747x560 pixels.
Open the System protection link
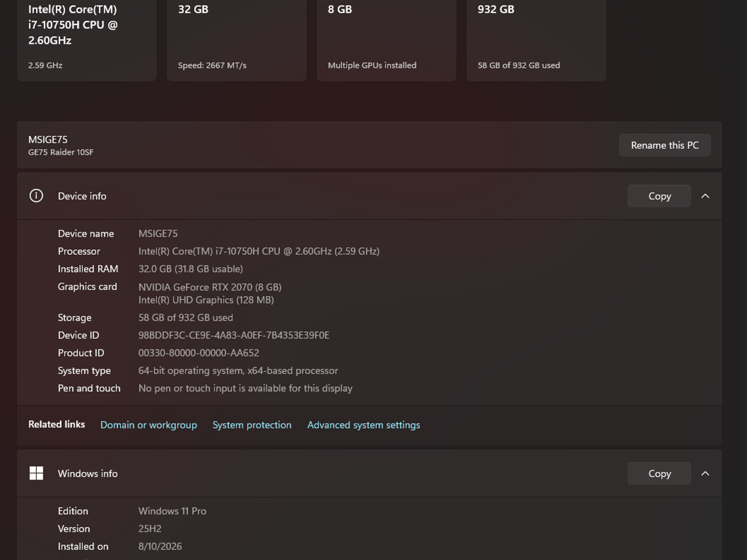tap(252, 425)
